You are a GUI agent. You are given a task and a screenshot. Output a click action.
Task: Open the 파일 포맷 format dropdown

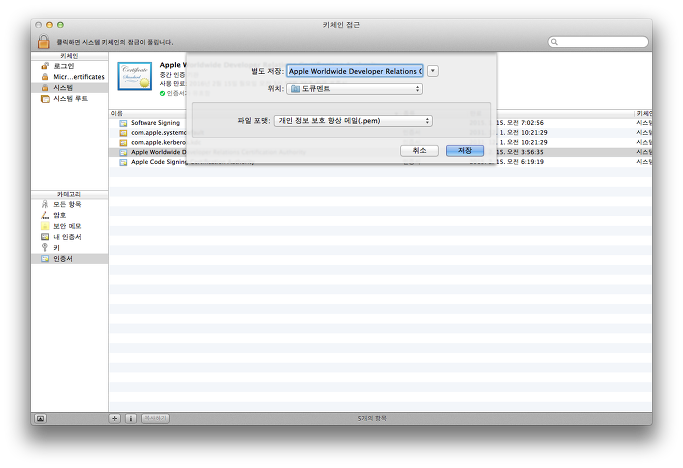pyautogui.click(x=353, y=121)
